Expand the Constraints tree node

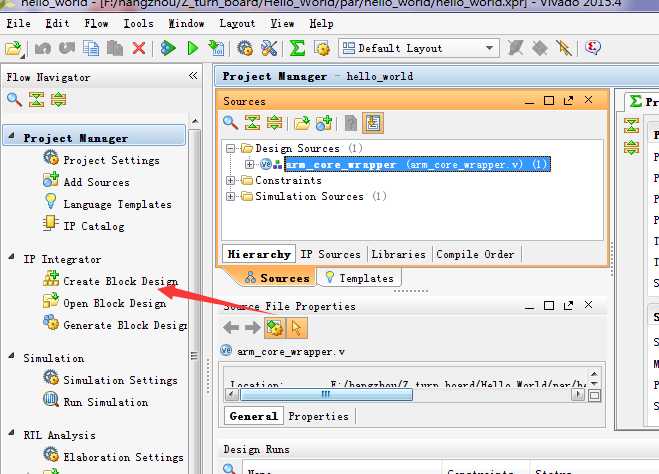230,181
